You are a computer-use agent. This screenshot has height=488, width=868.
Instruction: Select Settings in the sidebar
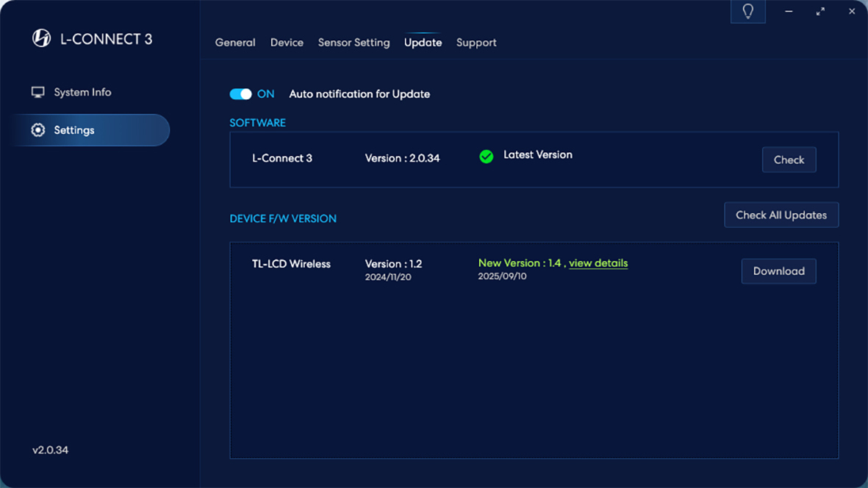[x=90, y=130]
